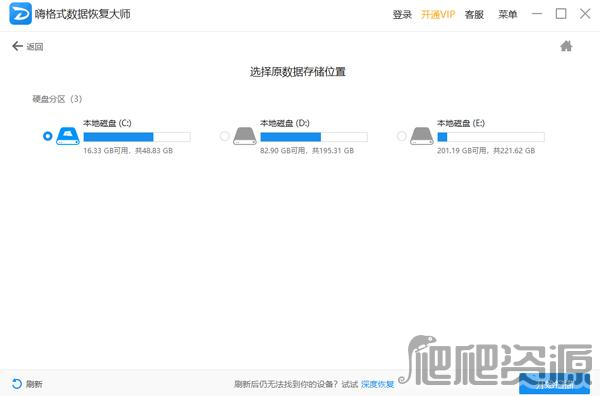The image size is (600, 396).
Task: Open 客服 customer service
Action: (474, 15)
